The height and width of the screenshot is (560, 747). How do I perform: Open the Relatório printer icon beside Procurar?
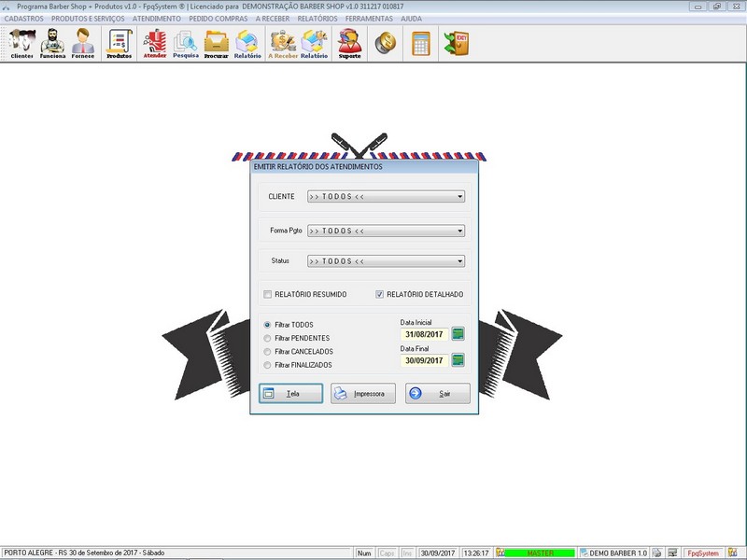click(x=247, y=44)
